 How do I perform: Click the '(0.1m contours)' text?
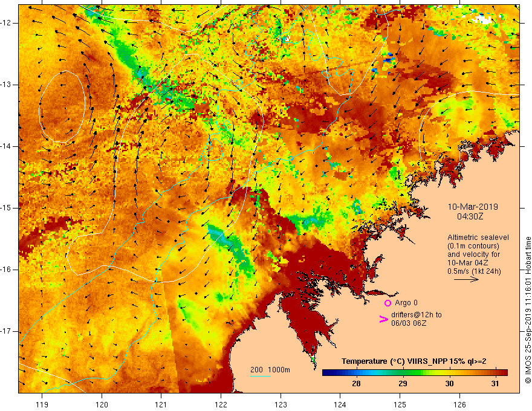[x=473, y=246]
